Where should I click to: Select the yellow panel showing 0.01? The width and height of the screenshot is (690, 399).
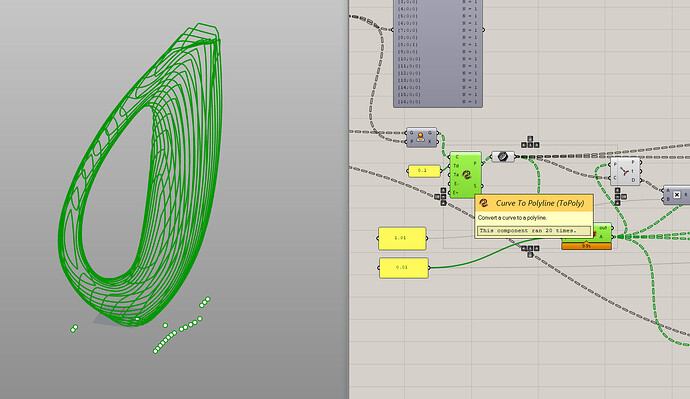point(404,267)
